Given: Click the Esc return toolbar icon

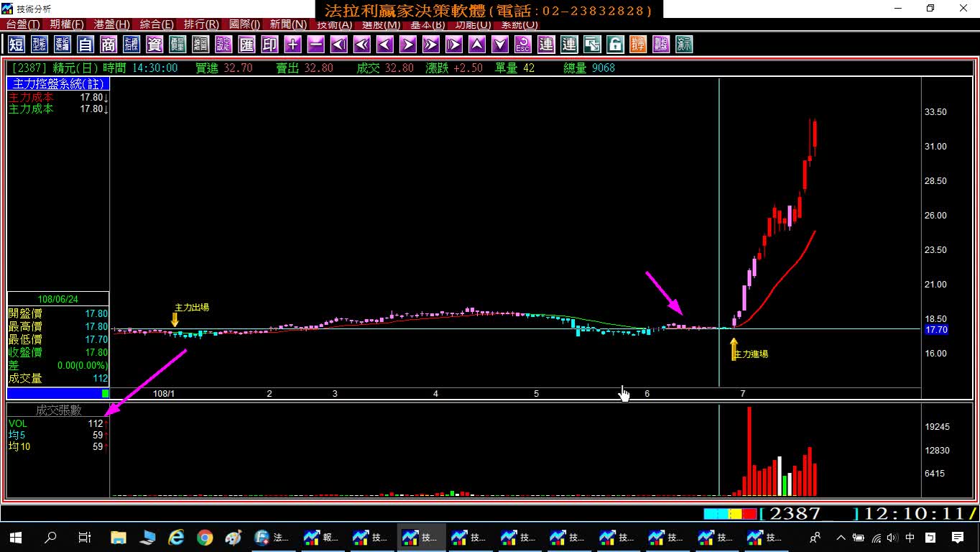Looking at the screenshot, I should pos(522,45).
